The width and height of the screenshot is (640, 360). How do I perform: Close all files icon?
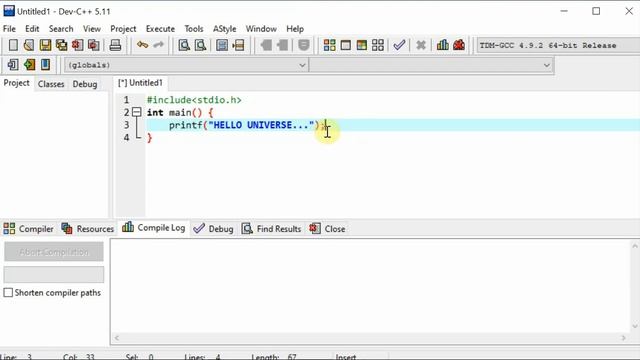tap(93, 45)
